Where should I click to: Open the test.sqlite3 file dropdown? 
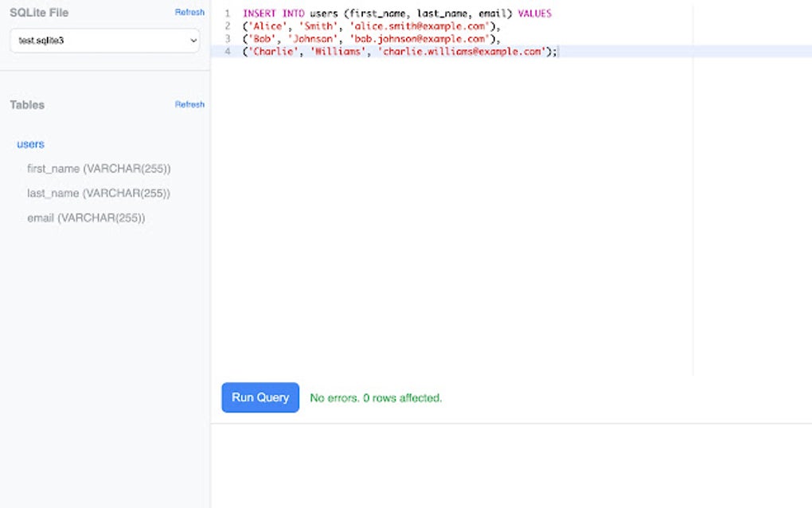click(x=104, y=41)
